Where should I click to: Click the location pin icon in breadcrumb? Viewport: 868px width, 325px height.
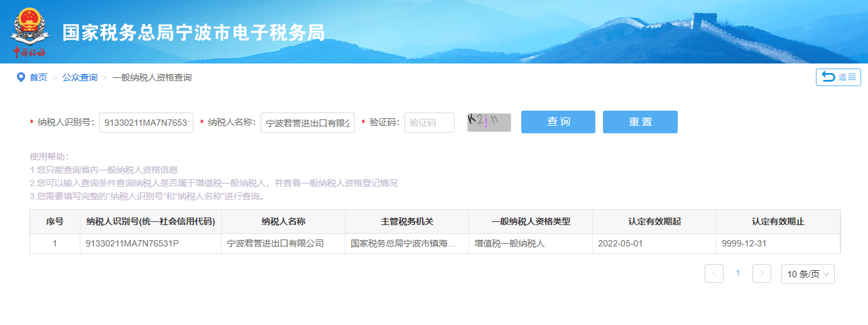tap(21, 77)
